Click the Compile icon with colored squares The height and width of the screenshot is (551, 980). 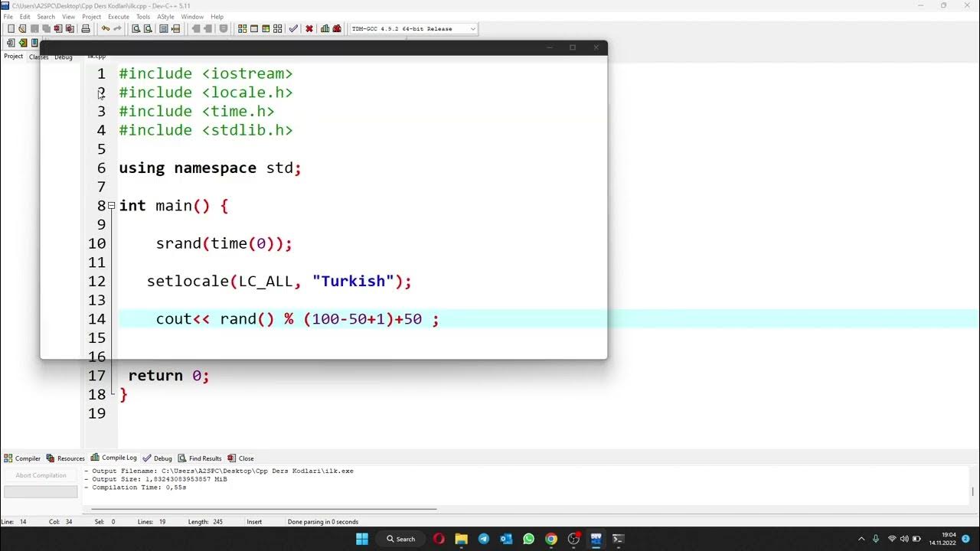pyautogui.click(x=242, y=28)
